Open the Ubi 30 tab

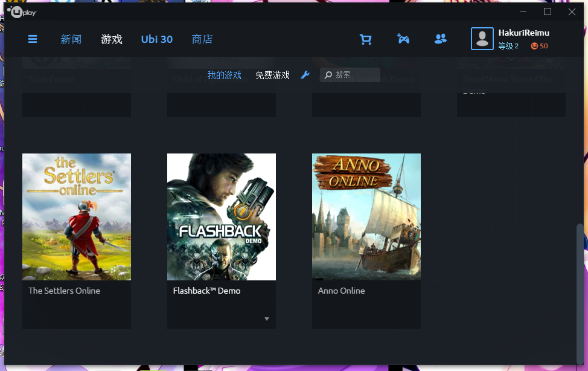click(x=157, y=39)
